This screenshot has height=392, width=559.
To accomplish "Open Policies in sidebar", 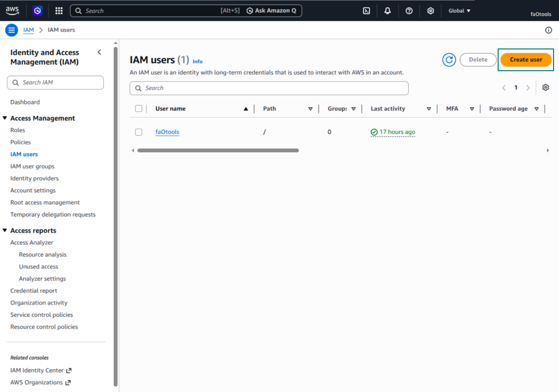I will [20, 142].
